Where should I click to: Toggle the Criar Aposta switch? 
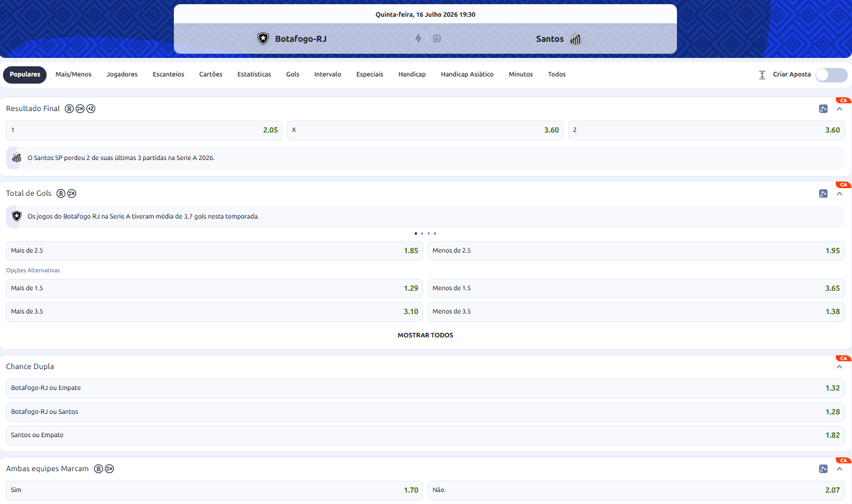click(x=832, y=75)
